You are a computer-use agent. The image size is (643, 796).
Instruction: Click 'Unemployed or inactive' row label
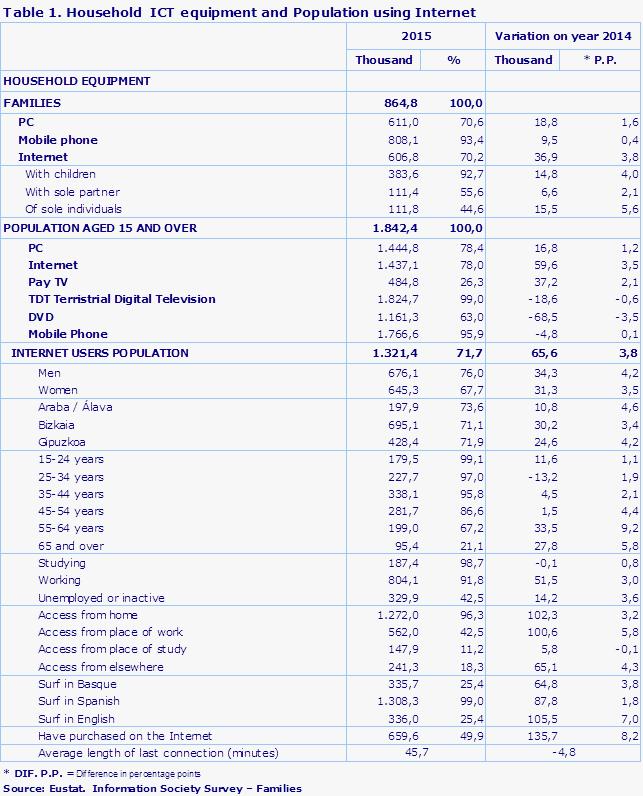point(101,598)
